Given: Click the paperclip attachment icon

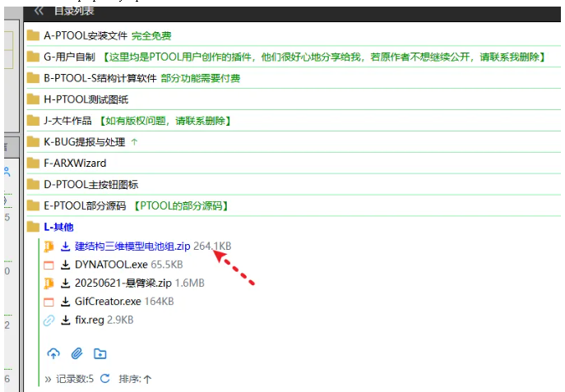Looking at the screenshot, I should point(76,354).
